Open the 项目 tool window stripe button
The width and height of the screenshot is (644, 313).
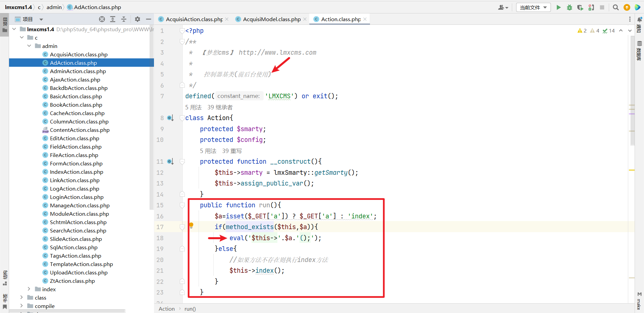pyautogui.click(x=5, y=25)
